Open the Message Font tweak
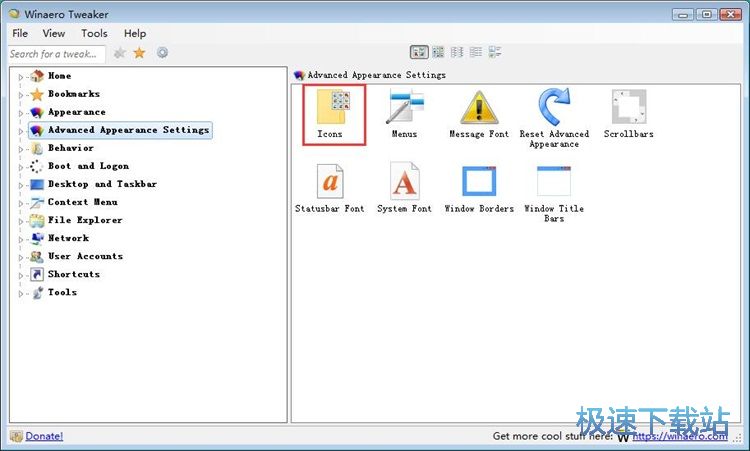This screenshot has width=750, height=451. (479, 115)
